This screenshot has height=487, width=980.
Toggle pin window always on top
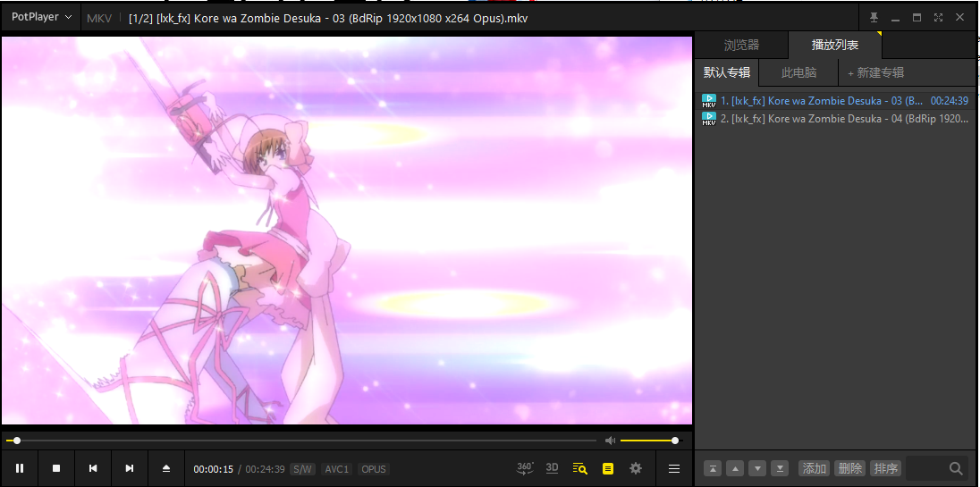[x=874, y=18]
